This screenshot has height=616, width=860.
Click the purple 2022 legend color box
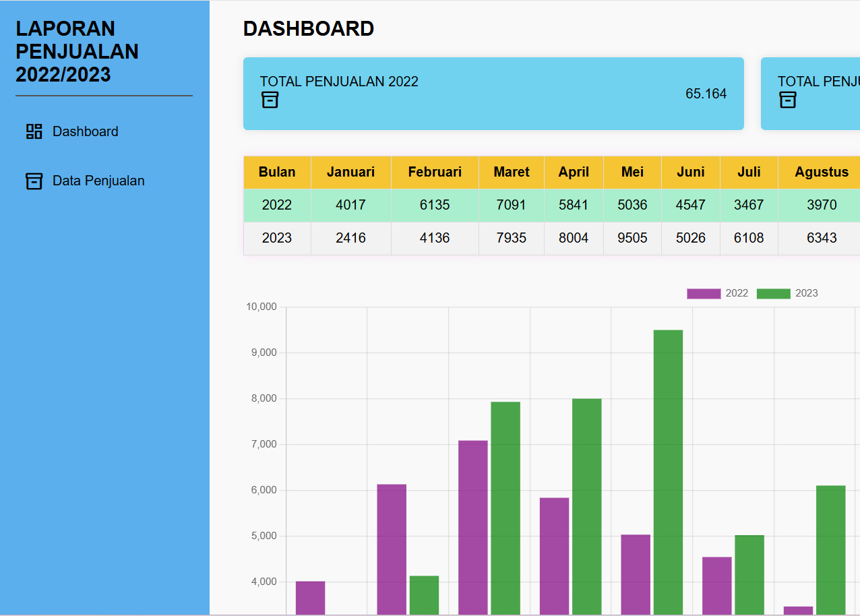click(704, 293)
